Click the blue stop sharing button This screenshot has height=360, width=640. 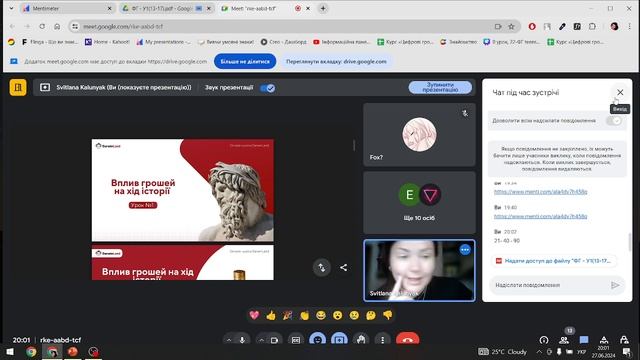tap(245, 61)
